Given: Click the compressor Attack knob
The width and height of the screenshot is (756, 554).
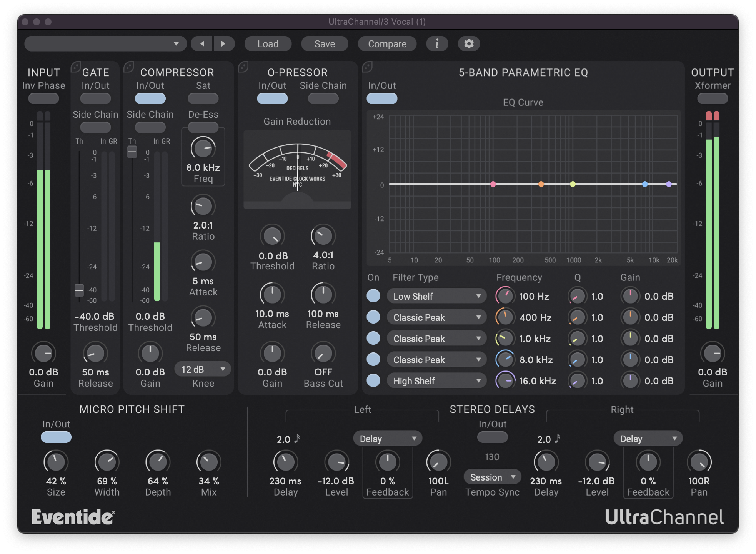Looking at the screenshot, I should (203, 262).
